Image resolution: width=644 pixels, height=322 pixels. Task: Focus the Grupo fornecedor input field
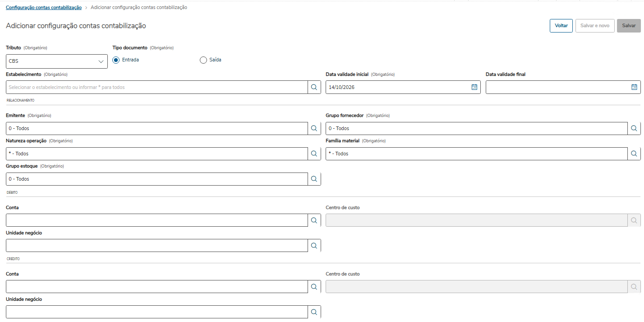pyautogui.click(x=477, y=128)
